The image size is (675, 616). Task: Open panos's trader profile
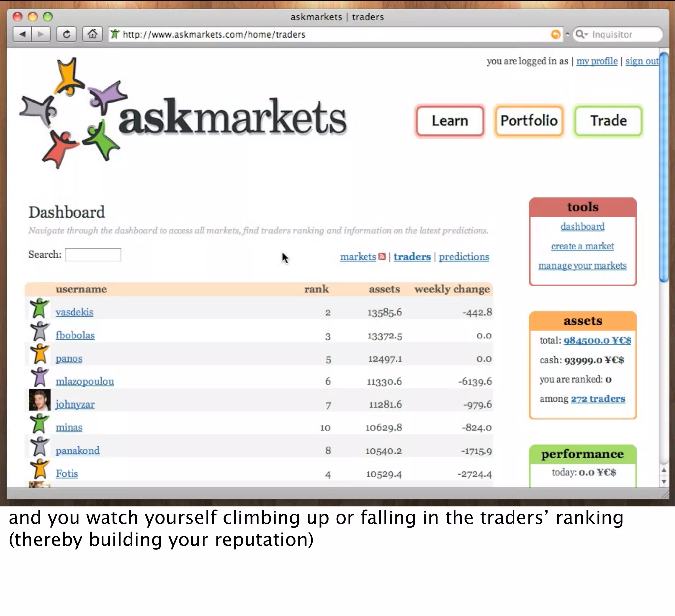click(69, 358)
